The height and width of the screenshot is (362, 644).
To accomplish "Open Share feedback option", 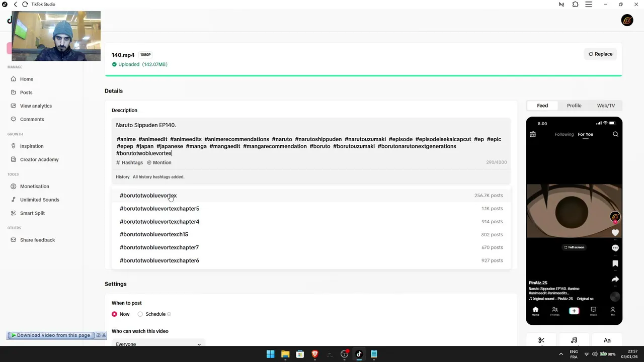I will pos(37,240).
